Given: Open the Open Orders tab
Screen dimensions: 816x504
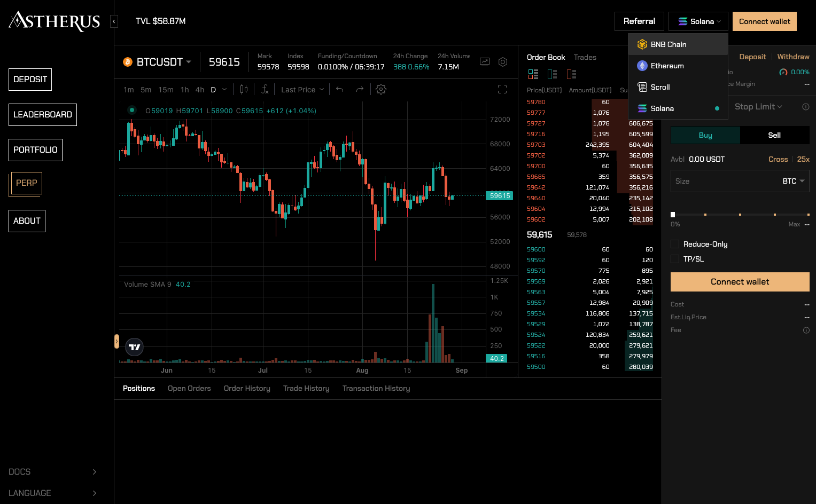Looking at the screenshot, I should pyautogui.click(x=189, y=388).
